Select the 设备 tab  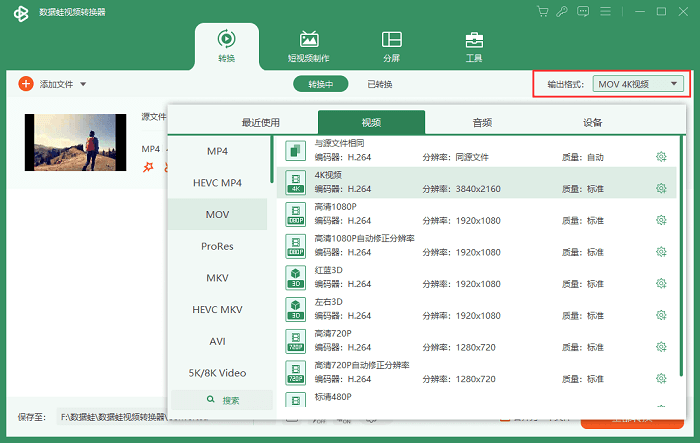click(592, 122)
